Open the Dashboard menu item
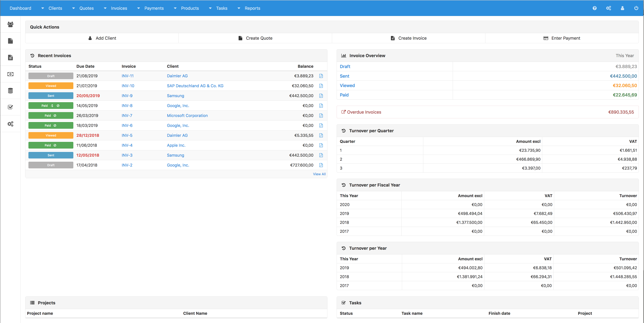Screen dimensions: 644x323 21,8
